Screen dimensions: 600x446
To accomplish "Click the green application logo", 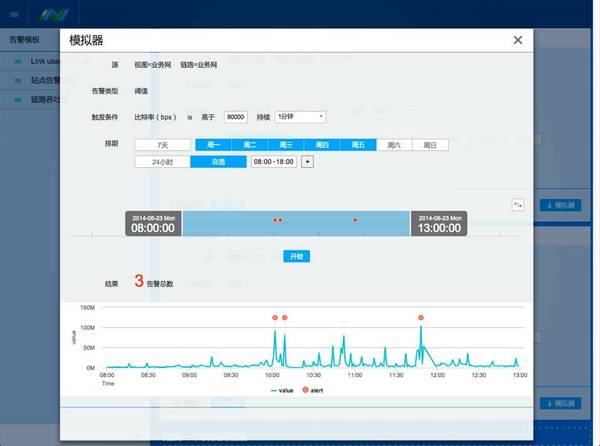I will coord(54,15).
